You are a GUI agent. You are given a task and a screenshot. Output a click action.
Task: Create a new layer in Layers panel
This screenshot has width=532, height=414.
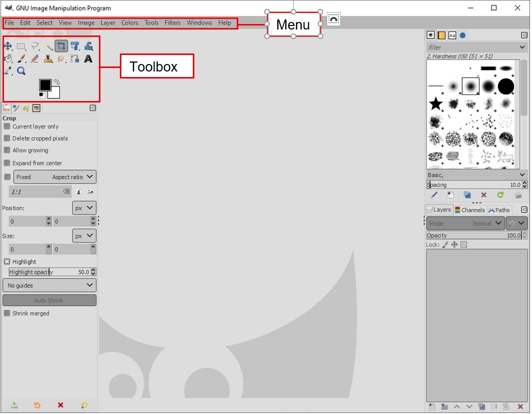(432, 406)
